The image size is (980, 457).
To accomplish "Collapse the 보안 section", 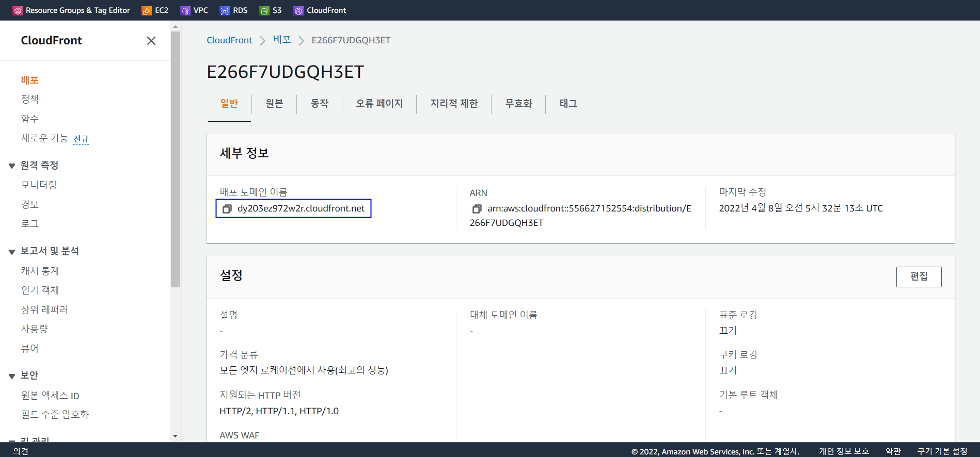I will pyautogui.click(x=12, y=376).
